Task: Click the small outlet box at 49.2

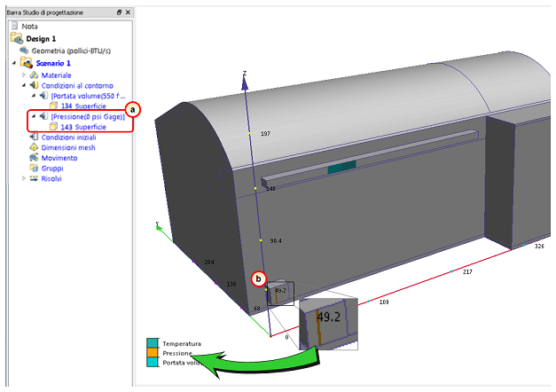Action: [278, 293]
